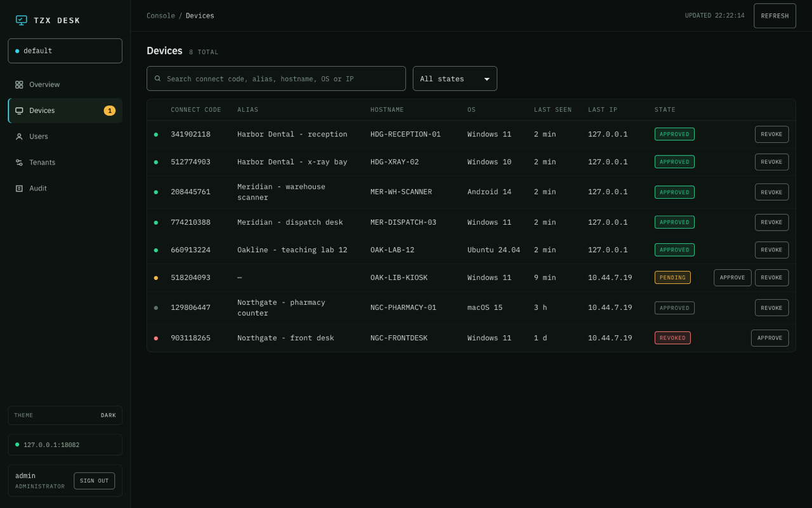Click connect code 341902118

pos(190,135)
